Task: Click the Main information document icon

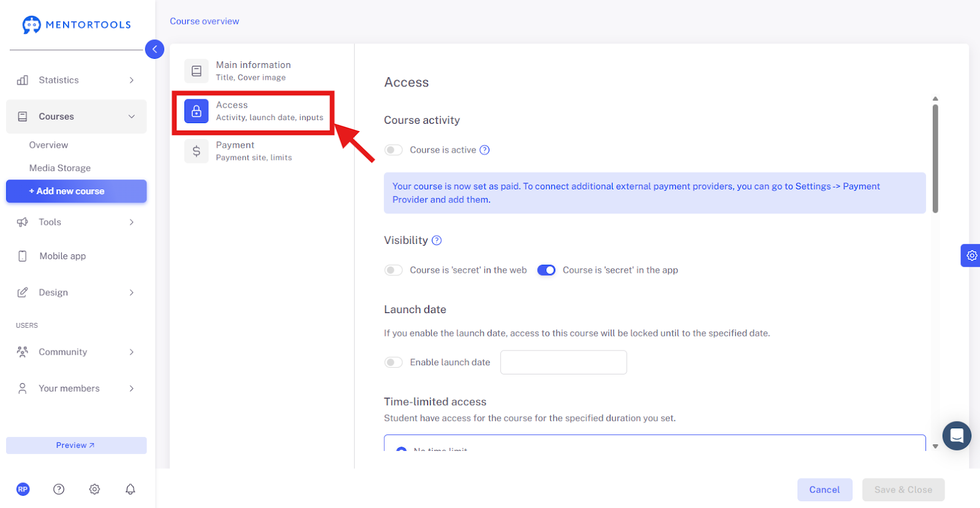Action: pyautogui.click(x=197, y=71)
